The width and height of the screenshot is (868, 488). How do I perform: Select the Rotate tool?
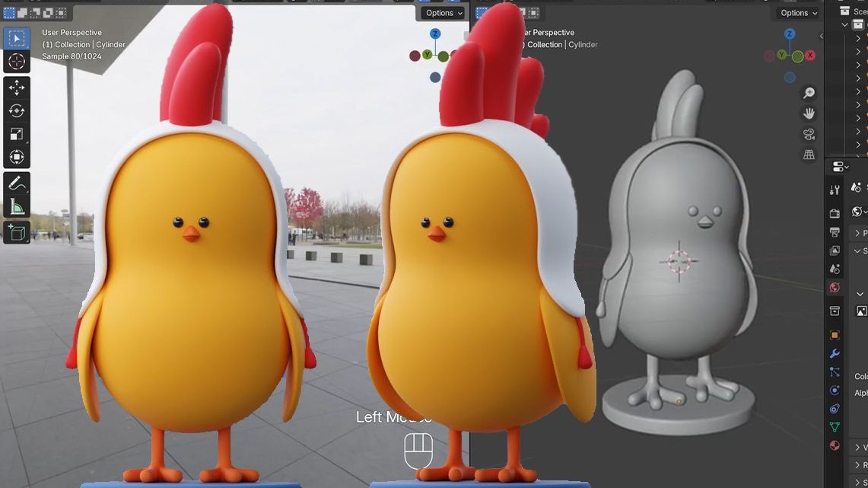(x=17, y=110)
